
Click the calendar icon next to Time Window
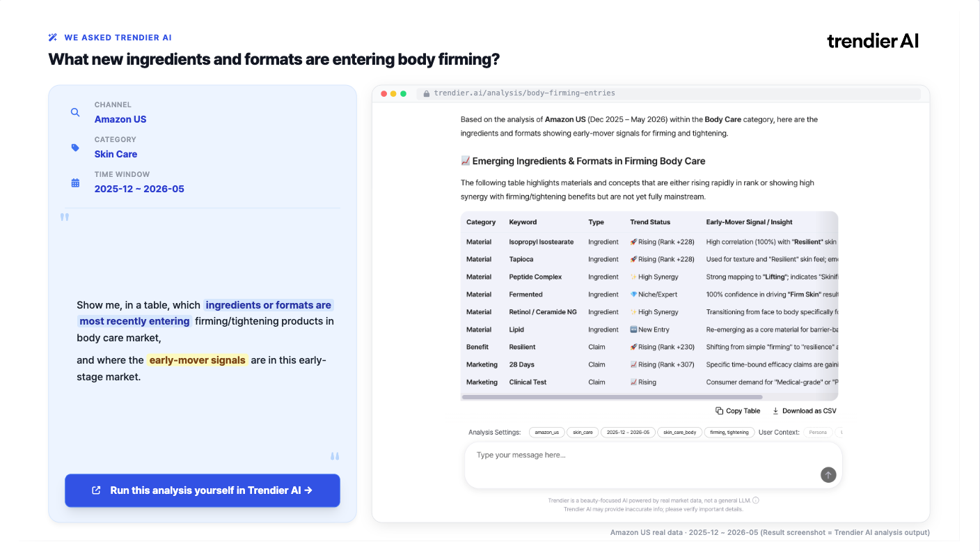point(75,183)
